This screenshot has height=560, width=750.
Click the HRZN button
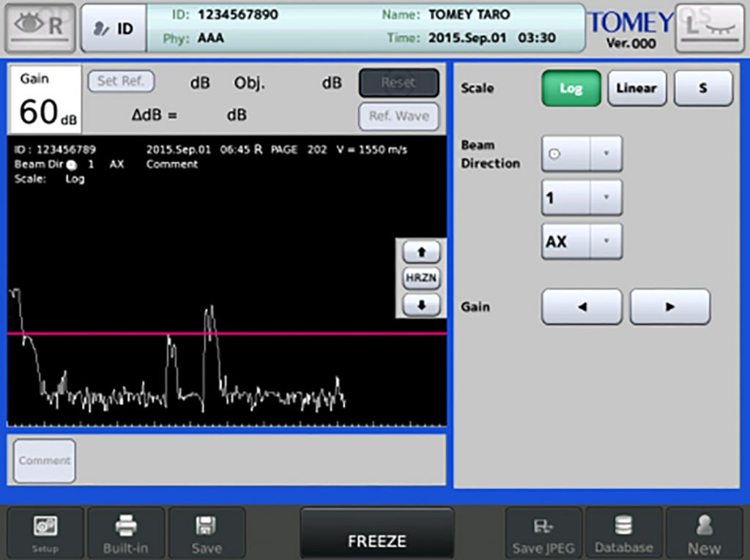tap(421, 278)
